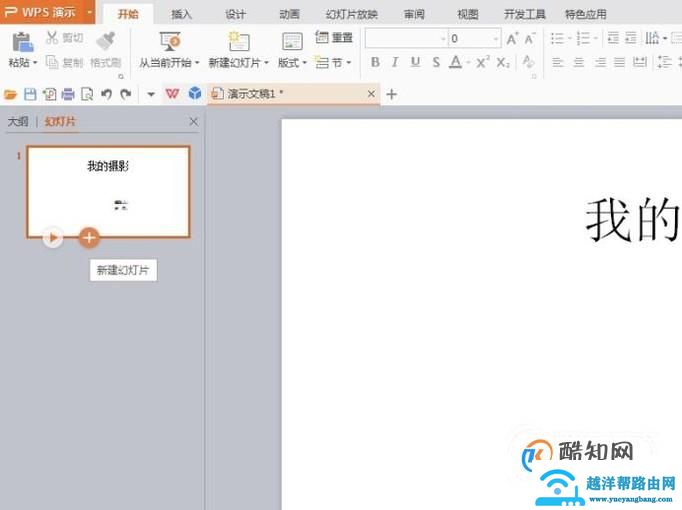
Task: Align text right
Action: (600, 63)
